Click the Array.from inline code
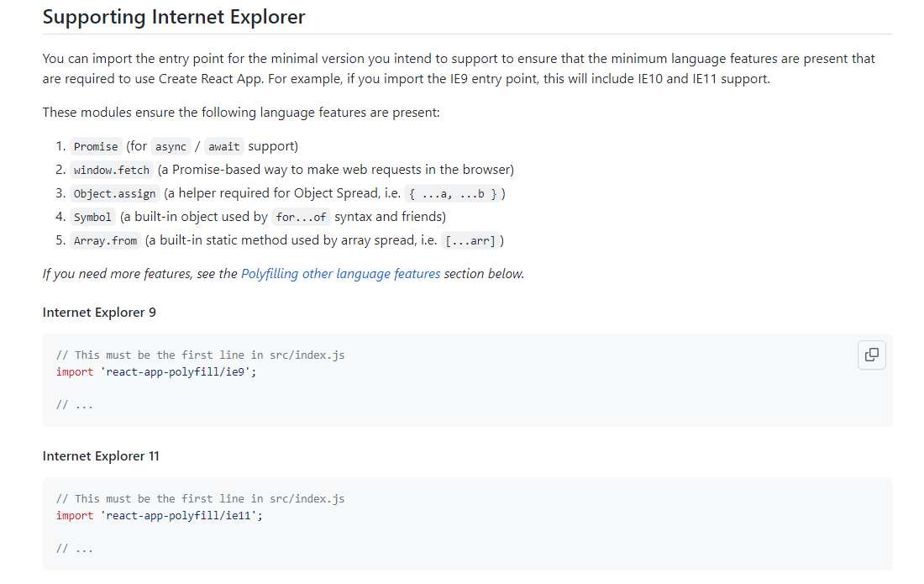Image resolution: width=924 pixels, height=584 pixels. 106,240
